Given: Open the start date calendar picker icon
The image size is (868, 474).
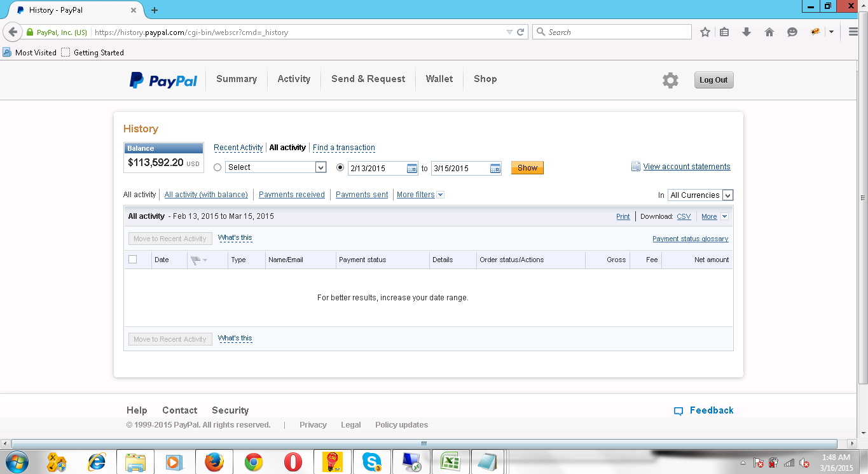Looking at the screenshot, I should (x=412, y=169).
